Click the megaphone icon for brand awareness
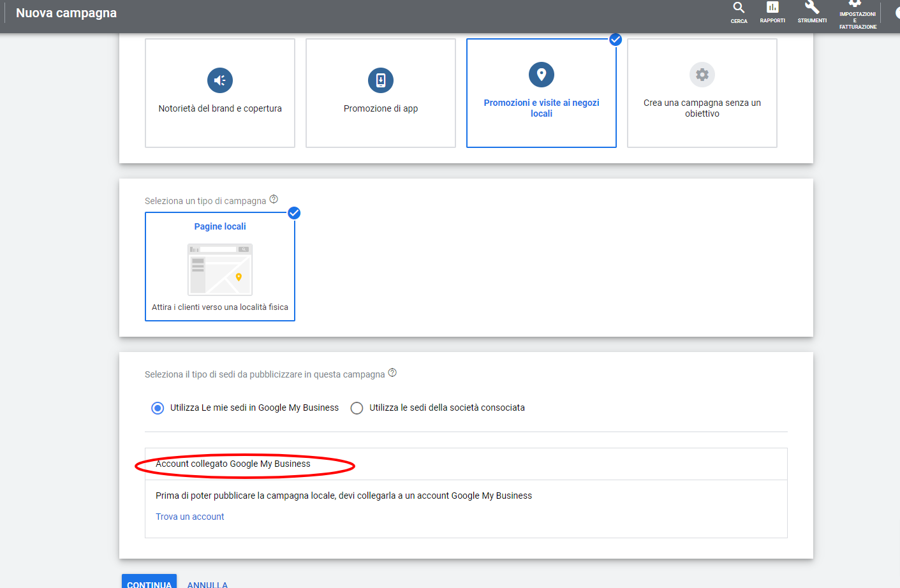Image resolution: width=900 pixels, height=588 pixels. point(220,80)
